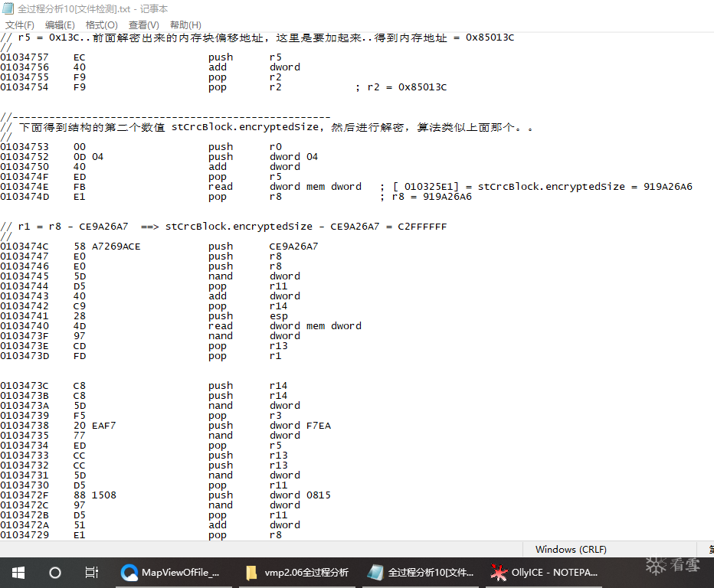Open the 文件(F) menu
The height and width of the screenshot is (588, 714).
click(x=20, y=25)
